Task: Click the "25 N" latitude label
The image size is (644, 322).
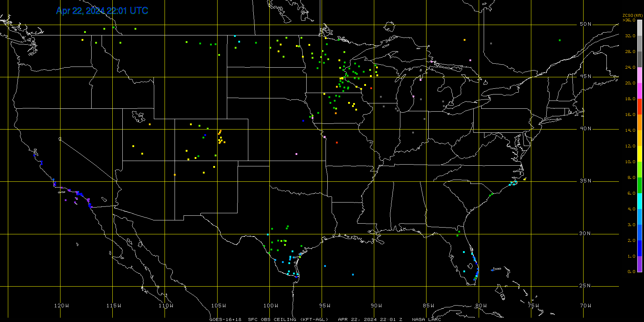Action: pyautogui.click(x=586, y=286)
